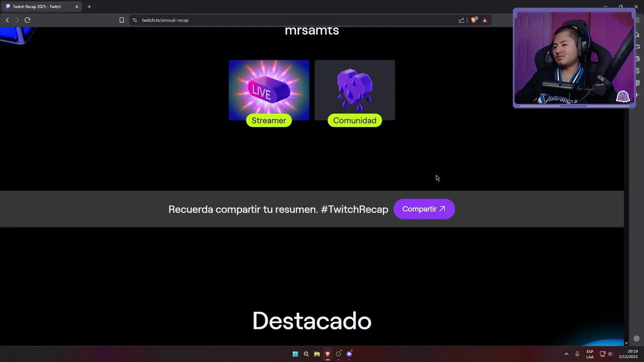The height and width of the screenshot is (362, 644).
Task: Reload the Twitch recap page
Action: point(27,20)
